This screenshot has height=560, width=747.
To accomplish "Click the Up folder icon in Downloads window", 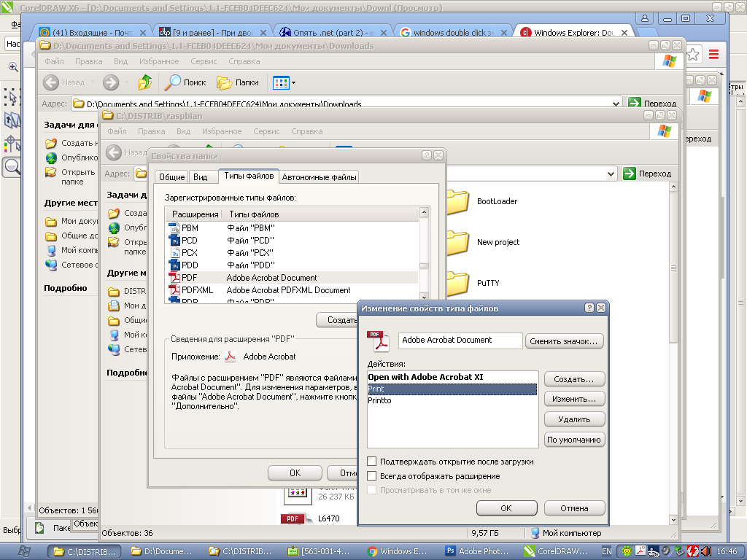I will pos(145,82).
